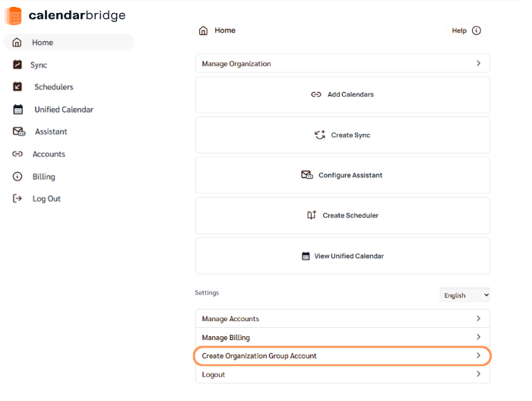Click the link icon beside Add Calendars
532x401 pixels.
coord(316,94)
